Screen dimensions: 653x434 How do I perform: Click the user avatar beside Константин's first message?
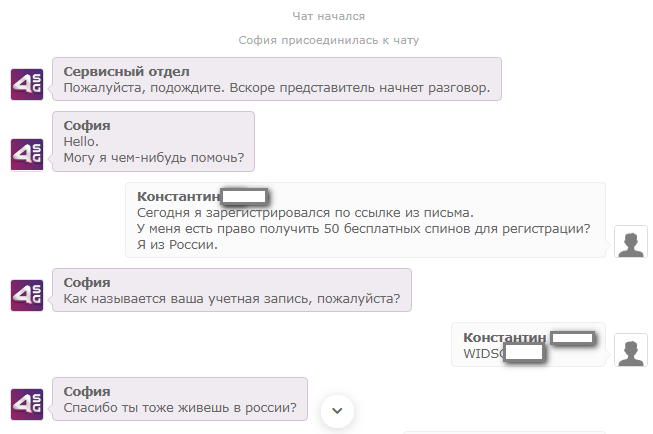pos(631,242)
